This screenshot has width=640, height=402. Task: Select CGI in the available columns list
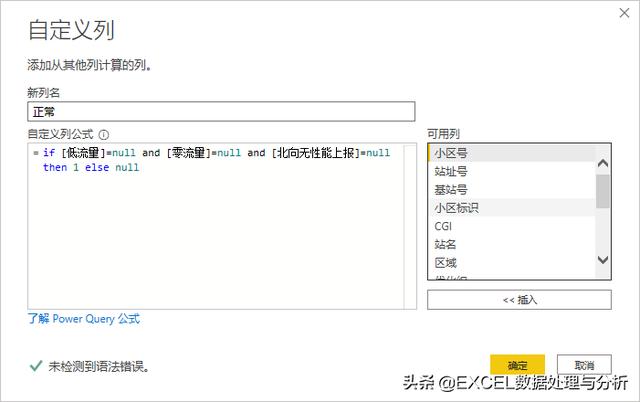[x=512, y=226]
